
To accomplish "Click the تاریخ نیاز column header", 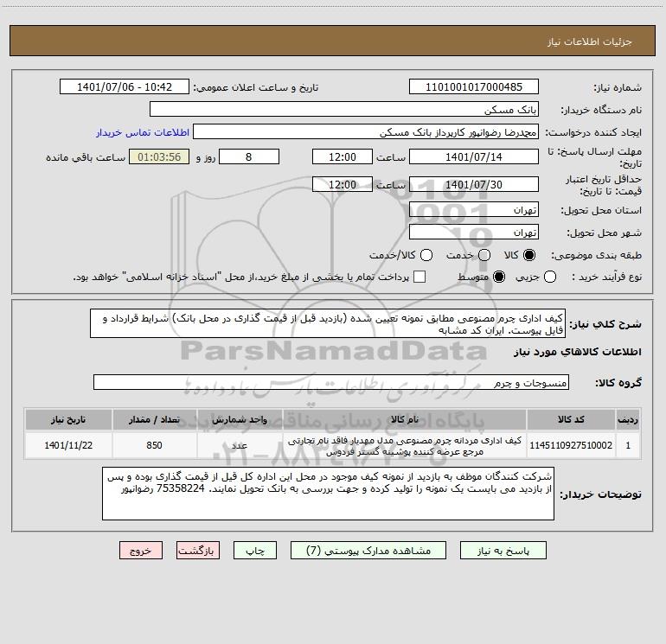I will 68,419.
